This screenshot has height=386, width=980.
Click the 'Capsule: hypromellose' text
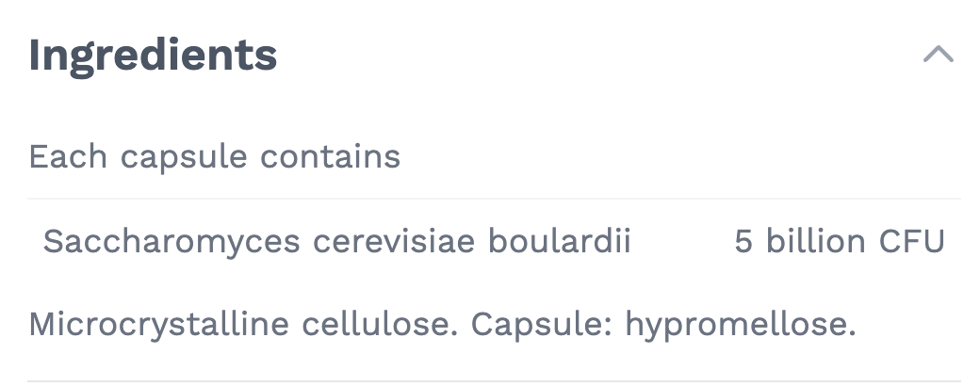(x=663, y=324)
